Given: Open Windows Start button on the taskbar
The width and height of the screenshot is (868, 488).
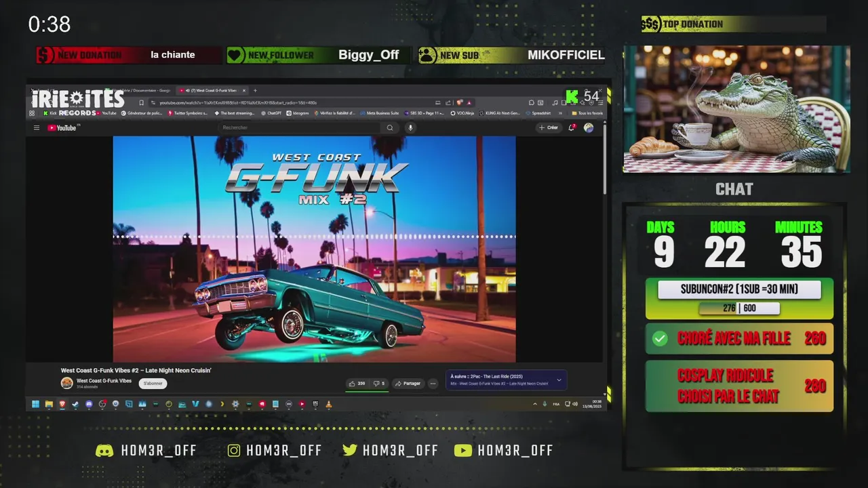Looking at the screenshot, I should click(x=35, y=404).
